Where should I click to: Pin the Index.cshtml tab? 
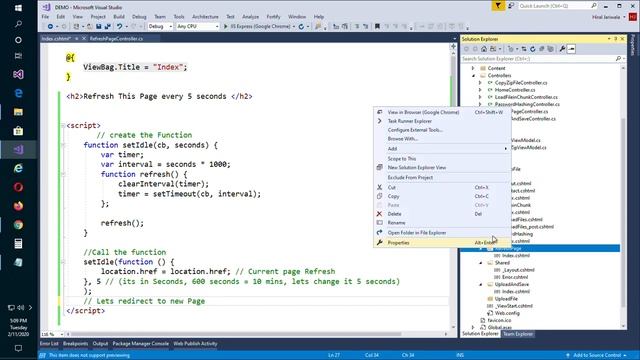click(x=76, y=39)
